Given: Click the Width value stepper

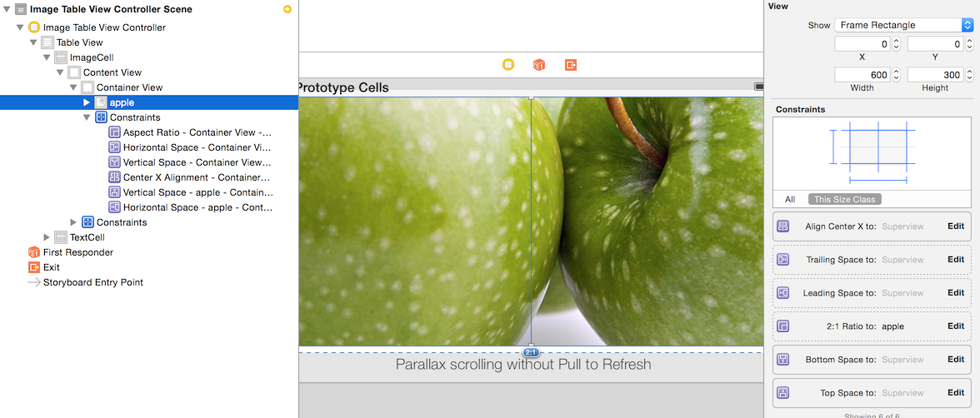Looking at the screenshot, I should tap(897, 75).
